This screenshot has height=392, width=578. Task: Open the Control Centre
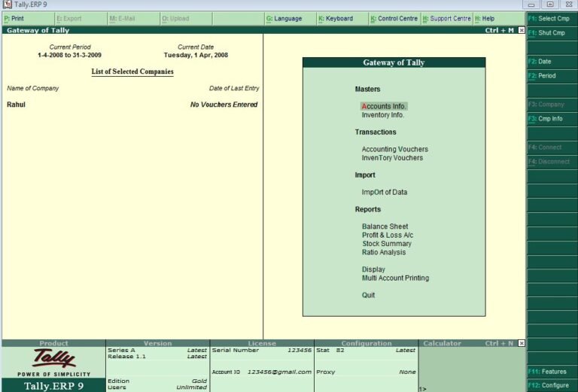click(394, 18)
